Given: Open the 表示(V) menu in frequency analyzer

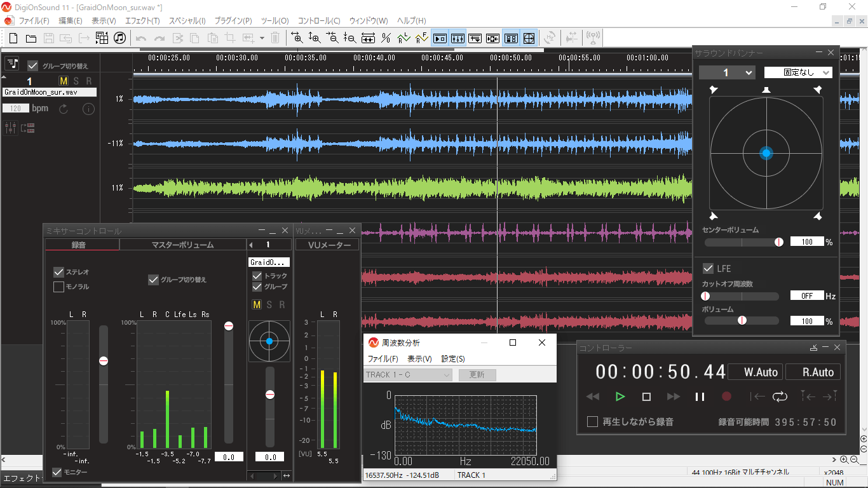Looking at the screenshot, I should (419, 359).
